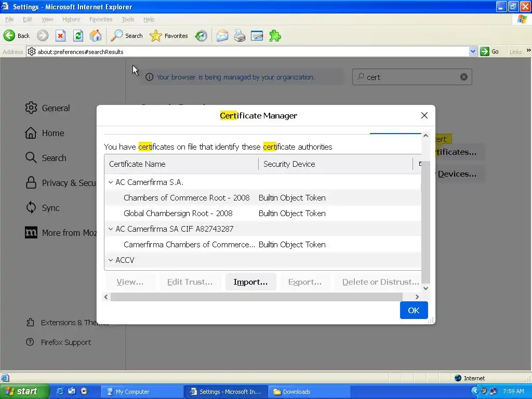The width and height of the screenshot is (532, 399).
Task: Clear the cert search field
Action: pyautogui.click(x=464, y=77)
